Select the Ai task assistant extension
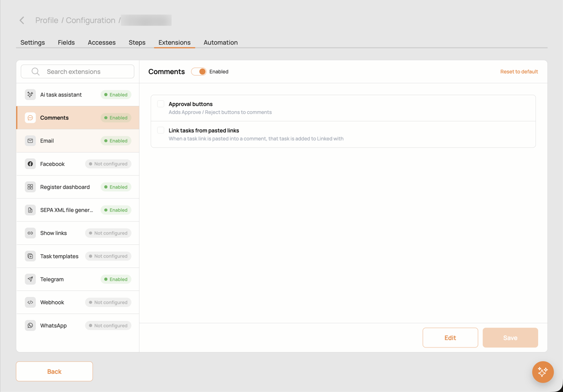This screenshot has height=392, width=563. point(78,95)
